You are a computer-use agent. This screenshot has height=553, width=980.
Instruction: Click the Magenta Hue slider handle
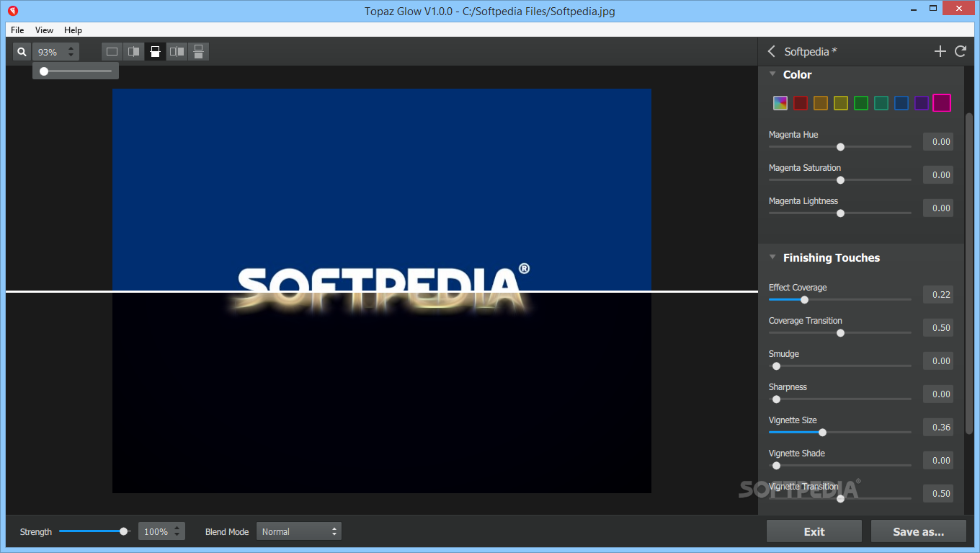(x=840, y=147)
